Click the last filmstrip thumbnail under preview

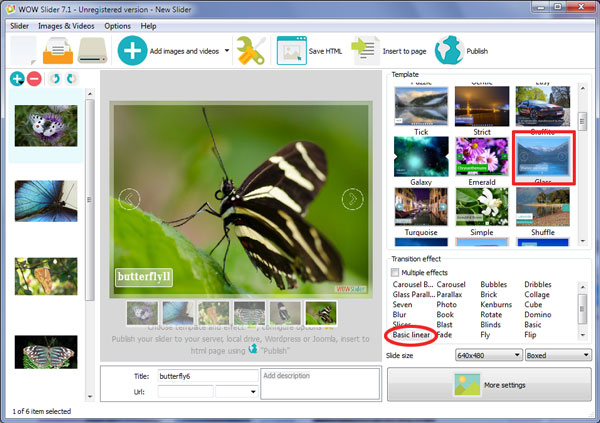point(321,313)
